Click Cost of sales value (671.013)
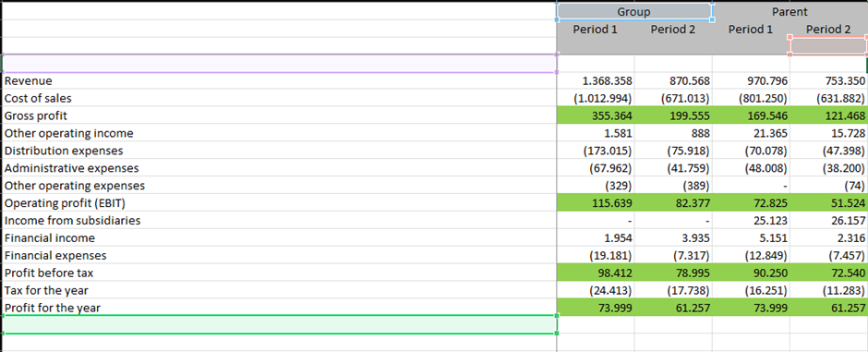 (x=673, y=99)
